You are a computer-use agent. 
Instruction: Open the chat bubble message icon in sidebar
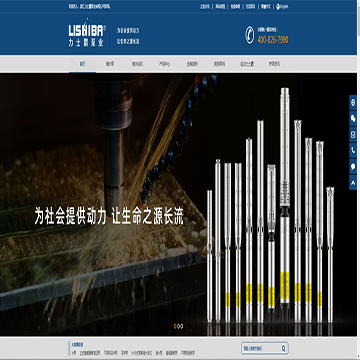pos(353,166)
